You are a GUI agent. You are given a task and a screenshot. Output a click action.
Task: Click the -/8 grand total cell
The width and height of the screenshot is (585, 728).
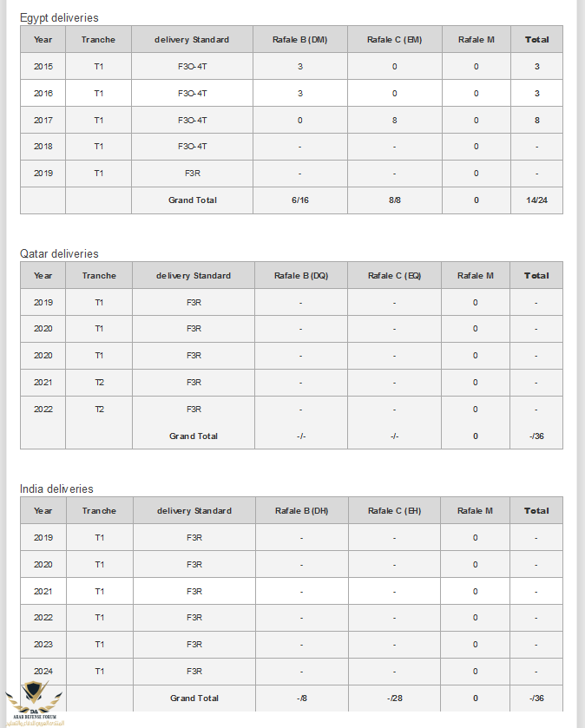click(x=301, y=698)
